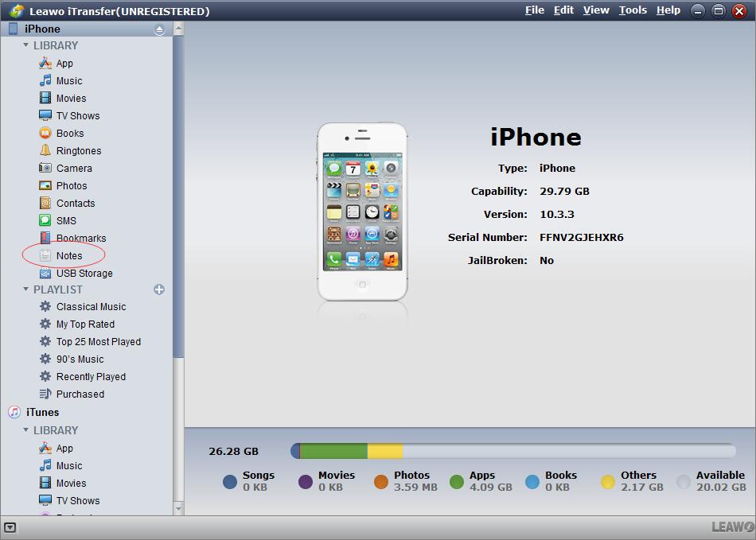This screenshot has height=540, width=756.
Task: Minimize the Leawo iTransfer window
Action: coord(697,10)
